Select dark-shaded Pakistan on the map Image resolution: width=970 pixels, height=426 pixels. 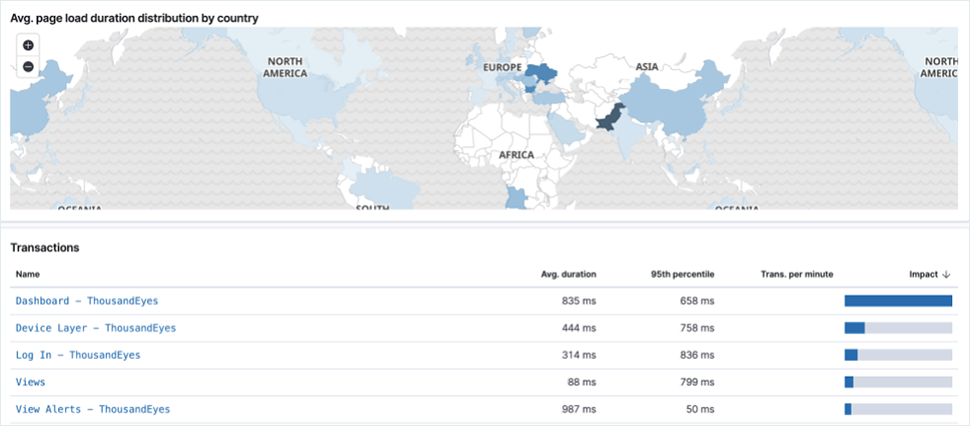610,117
